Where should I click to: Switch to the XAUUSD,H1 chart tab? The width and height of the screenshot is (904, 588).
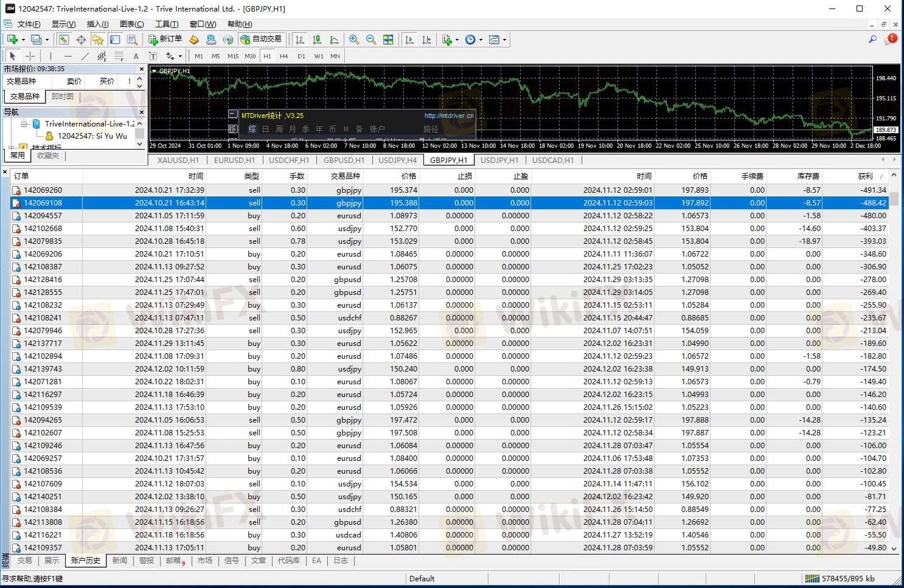click(x=178, y=161)
